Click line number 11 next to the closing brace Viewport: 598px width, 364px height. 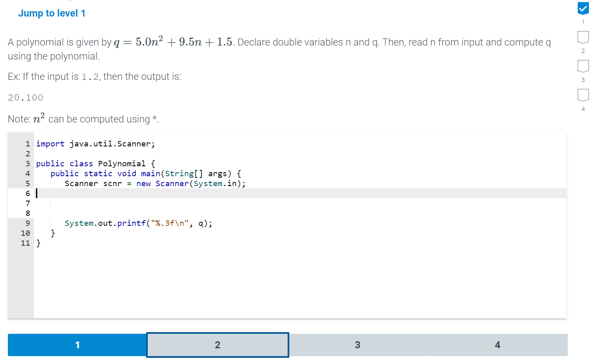click(26, 243)
